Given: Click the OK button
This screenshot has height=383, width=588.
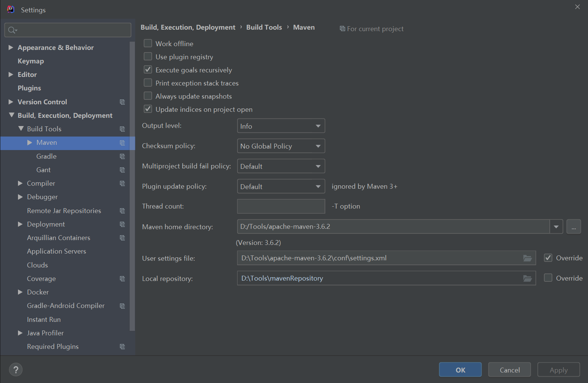Looking at the screenshot, I should click(460, 370).
